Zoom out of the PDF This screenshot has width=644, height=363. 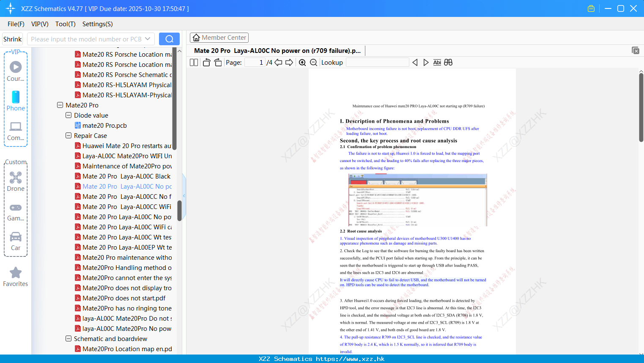314,62
